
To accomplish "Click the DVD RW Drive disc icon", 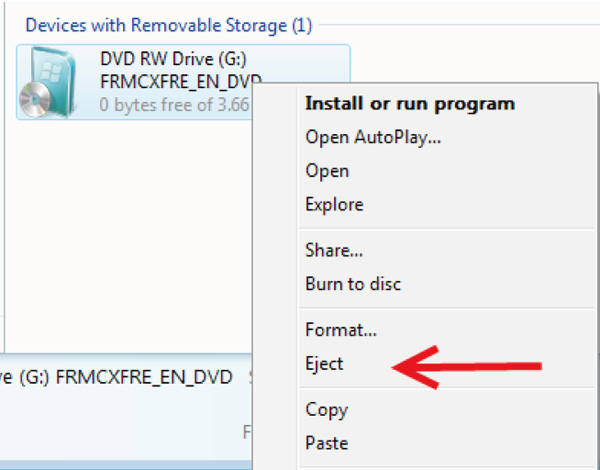I will pos(47,82).
